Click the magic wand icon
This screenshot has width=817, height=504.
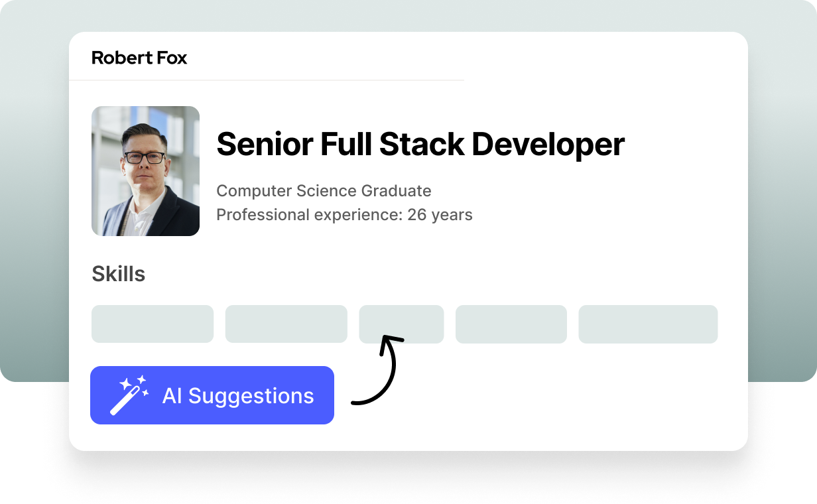pyautogui.click(x=125, y=401)
